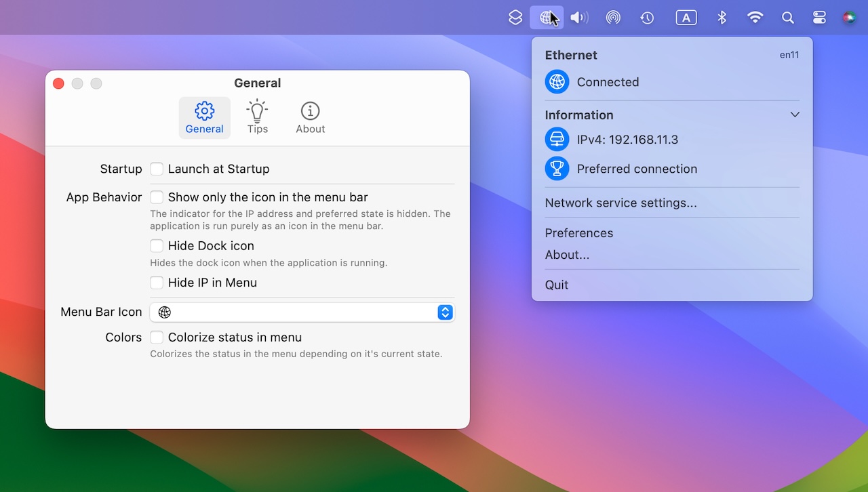The width and height of the screenshot is (868, 492).
Task: Open the Menu Bar Icon dropdown arrows
Action: (x=445, y=312)
